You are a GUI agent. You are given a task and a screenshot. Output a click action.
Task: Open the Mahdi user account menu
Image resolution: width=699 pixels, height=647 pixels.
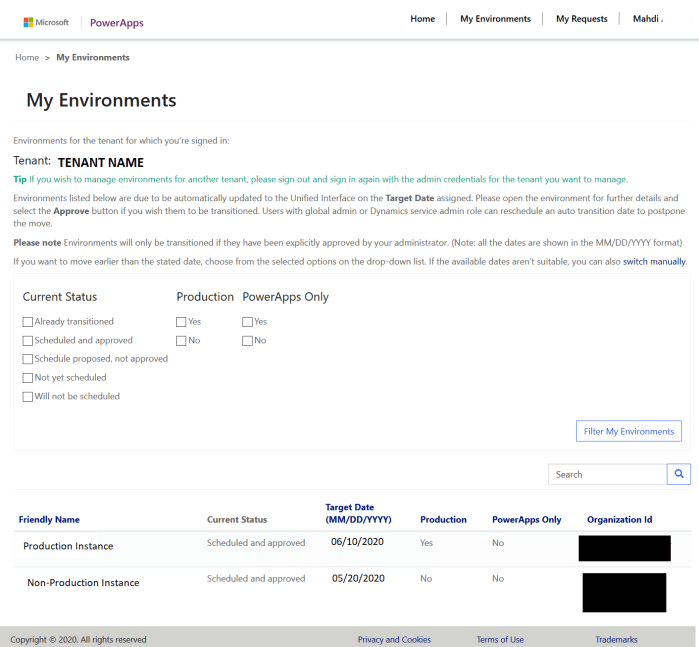[646, 19]
